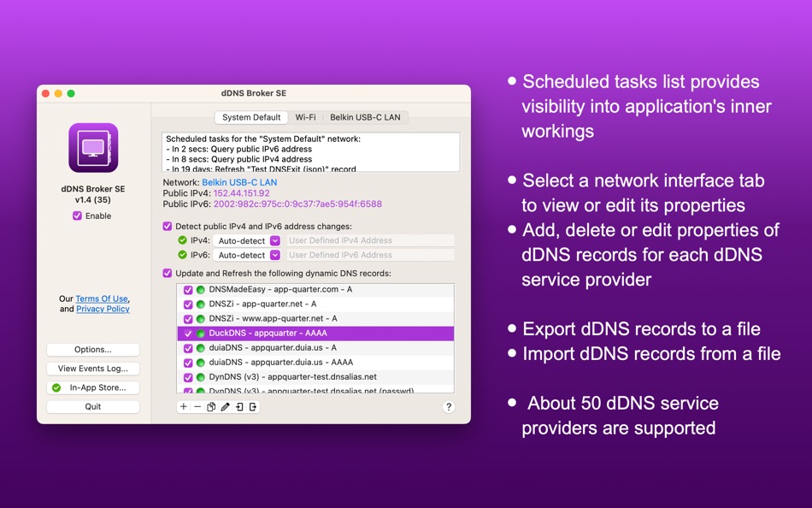Image resolution: width=812 pixels, height=508 pixels.
Task: Click the dDNS Broker SE app icon
Action: click(93, 148)
